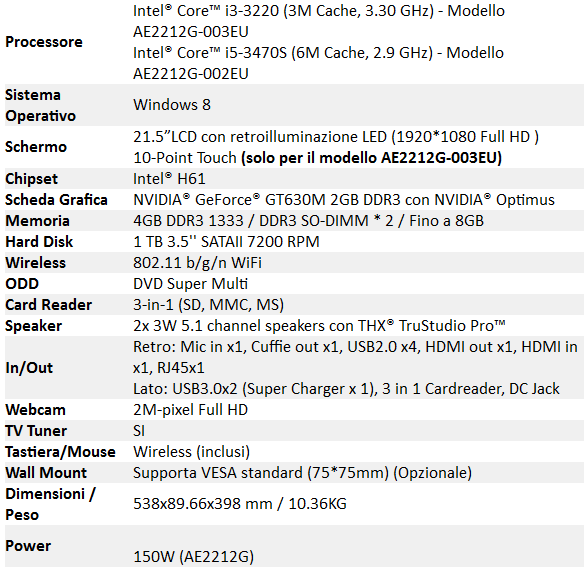
Task: Select the 10-Point Touch bold model note
Action: click(372, 158)
